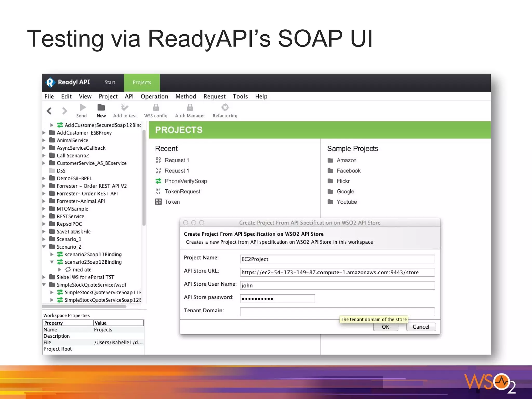Go forward with the right arrow icon
The image size is (532, 399).
tap(64, 111)
